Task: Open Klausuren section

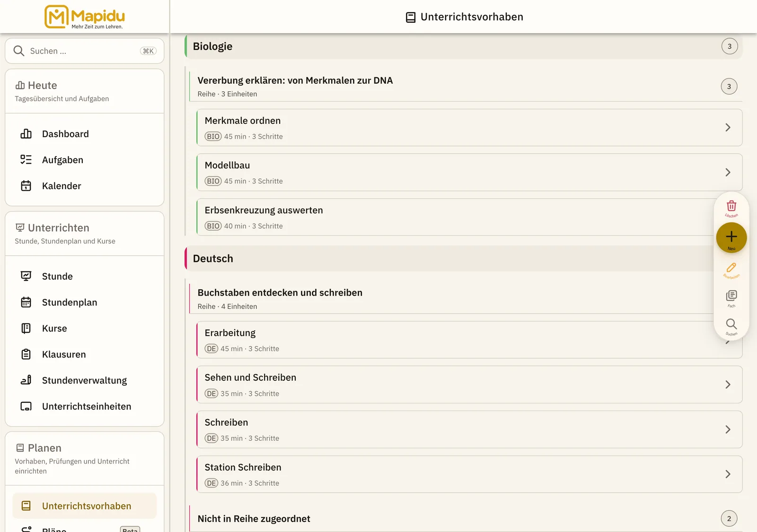Action: coord(85,354)
